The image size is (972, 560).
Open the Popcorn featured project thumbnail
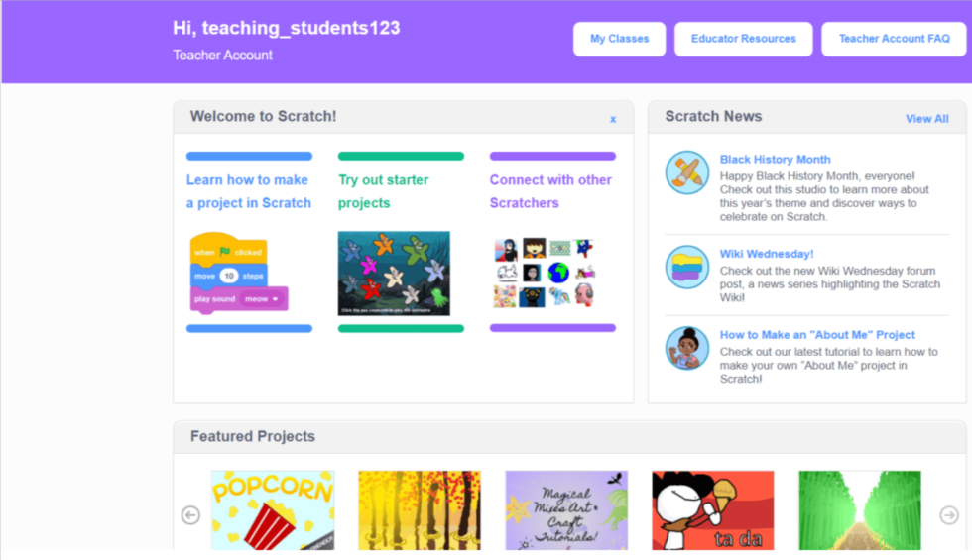click(x=273, y=510)
